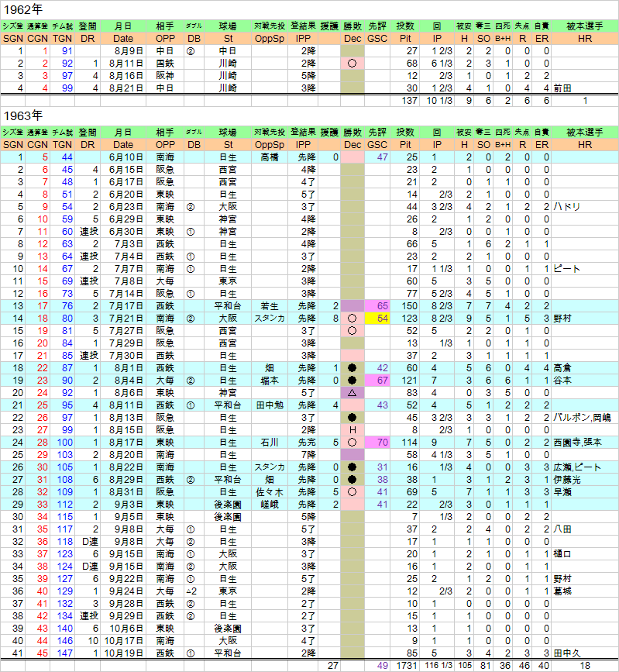
Task: Select the 田中久 home run cell
Action: tap(585, 653)
